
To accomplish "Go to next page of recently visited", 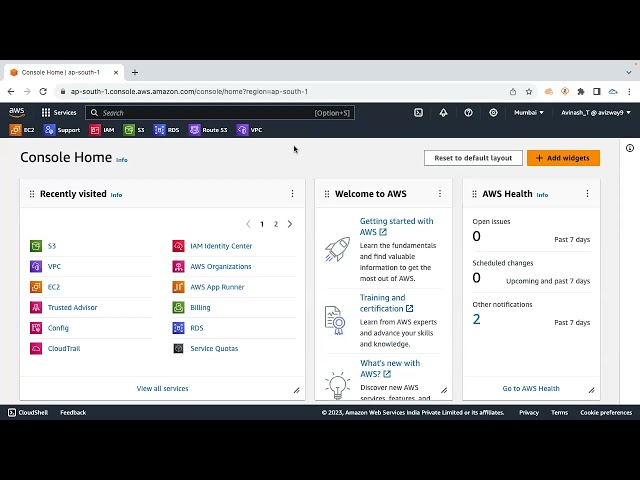I will 290,224.
